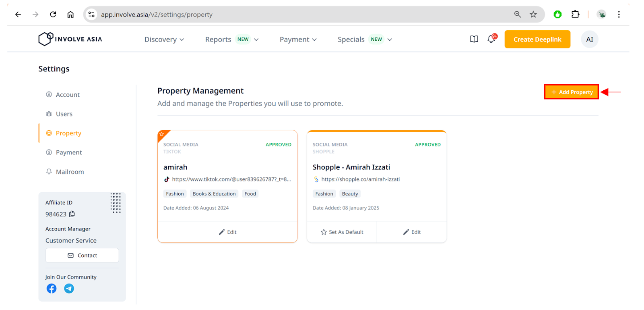Go to Account settings

click(x=68, y=95)
